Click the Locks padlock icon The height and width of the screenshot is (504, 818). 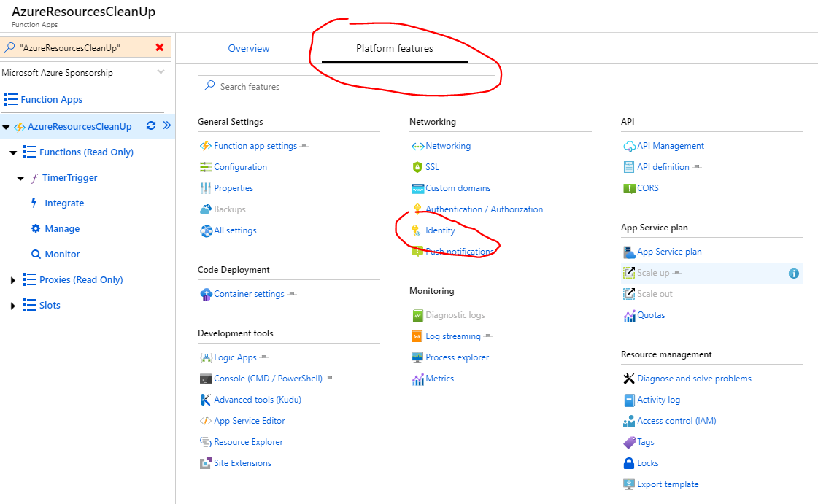(629, 463)
